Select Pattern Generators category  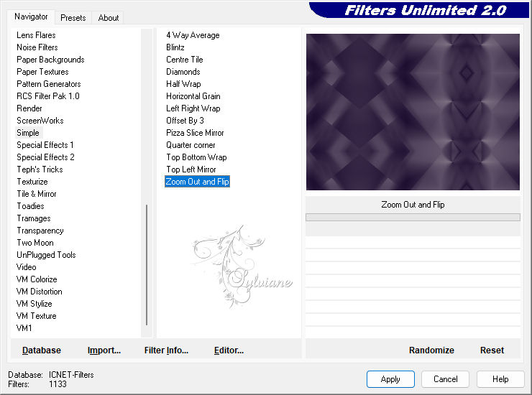tap(48, 84)
